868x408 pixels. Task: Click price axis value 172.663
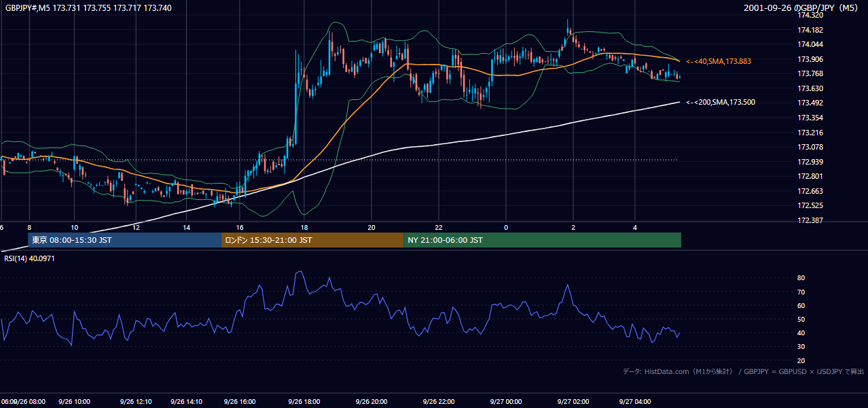coord(810,191)
